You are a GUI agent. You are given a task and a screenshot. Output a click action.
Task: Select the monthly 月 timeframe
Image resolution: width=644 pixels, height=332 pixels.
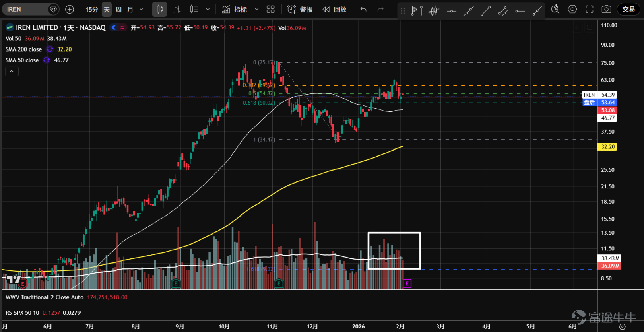(130, 9)
